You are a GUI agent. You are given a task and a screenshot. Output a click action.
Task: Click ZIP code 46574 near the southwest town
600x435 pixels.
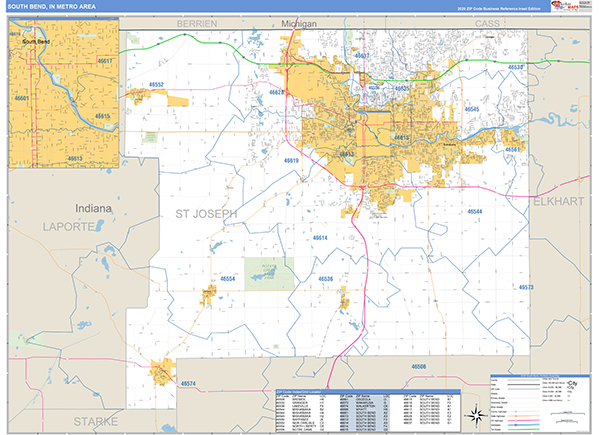(x=189, y=383)
